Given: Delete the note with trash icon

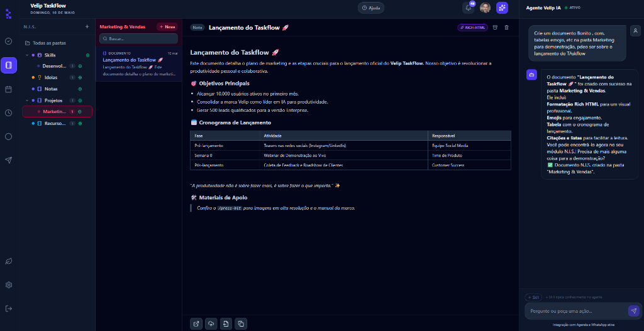Looking at the screenshot, I should tap(506, 28).
